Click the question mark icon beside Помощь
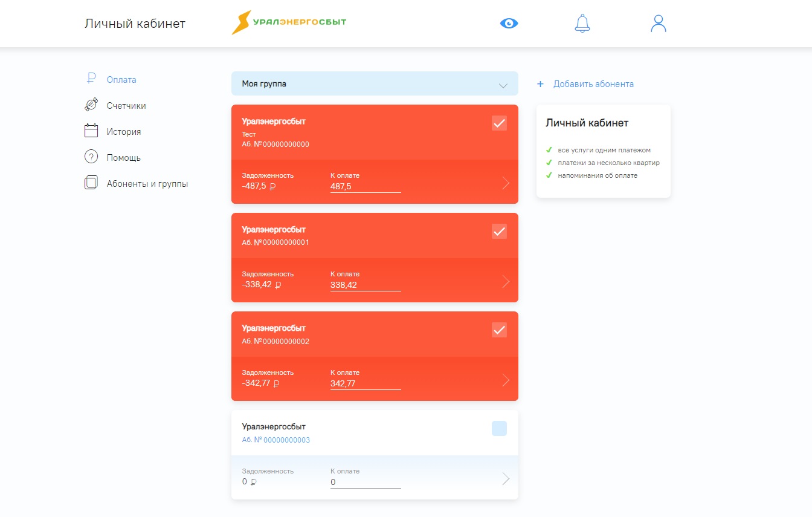This screenshot has width=812, height=517. pos(91,157)
